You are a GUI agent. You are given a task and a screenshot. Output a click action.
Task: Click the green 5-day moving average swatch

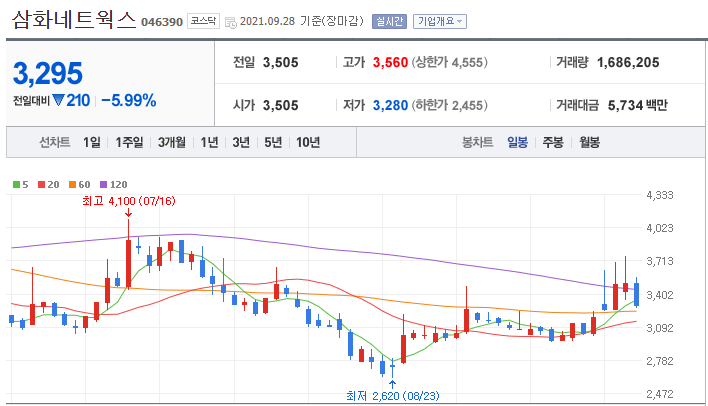coord(16,184)
